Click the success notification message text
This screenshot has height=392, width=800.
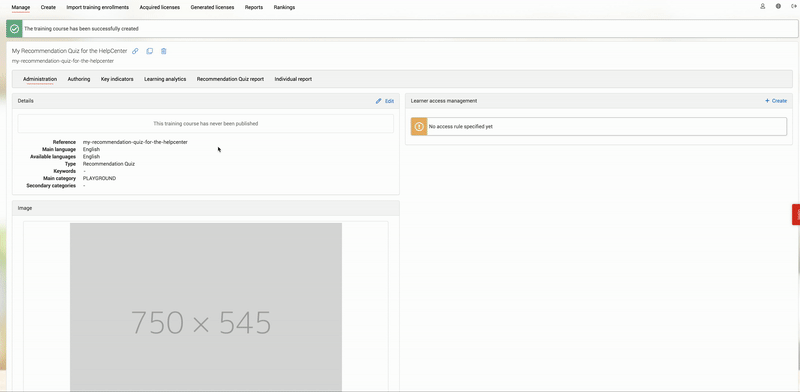pos(81,29)
